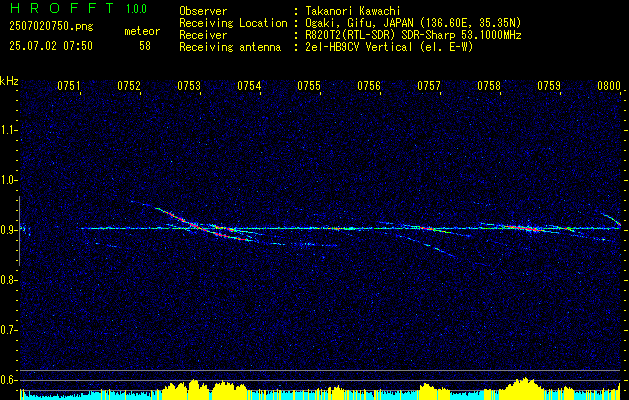Click the 0.8 kHz axis label
Screen dimensions: 629x400
(x=7, y=280)
